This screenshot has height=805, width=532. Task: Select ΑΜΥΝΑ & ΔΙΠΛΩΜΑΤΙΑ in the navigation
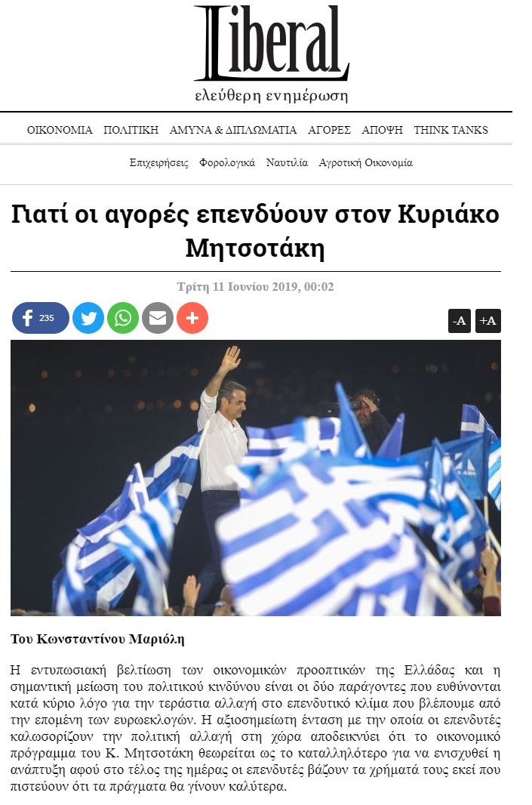click(x=233, y=130)
